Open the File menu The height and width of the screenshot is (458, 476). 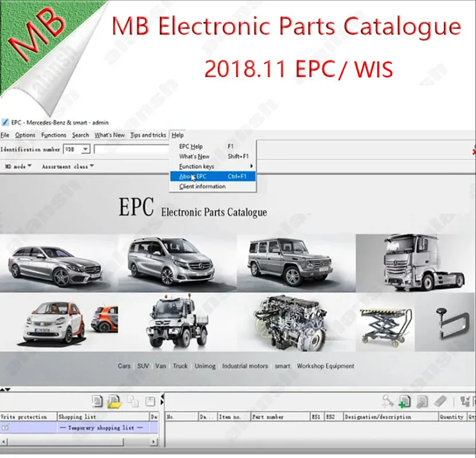tap(5, 135)
